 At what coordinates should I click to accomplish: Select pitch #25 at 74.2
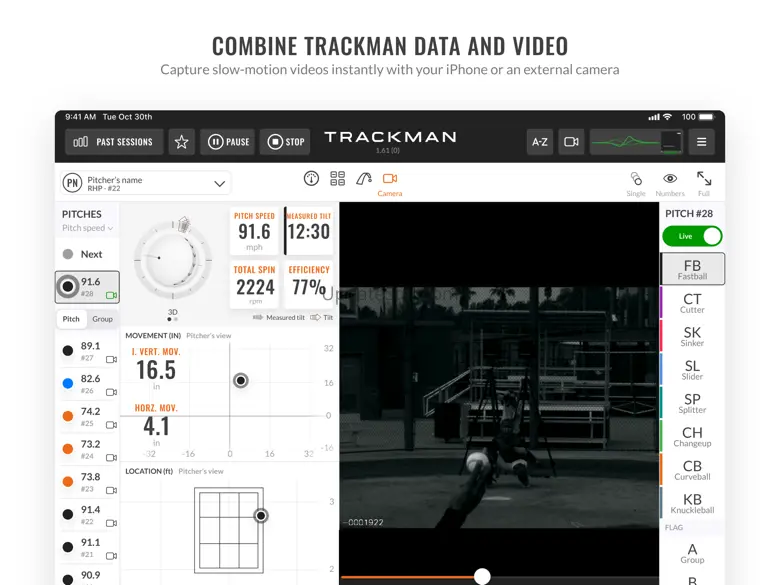87,417
